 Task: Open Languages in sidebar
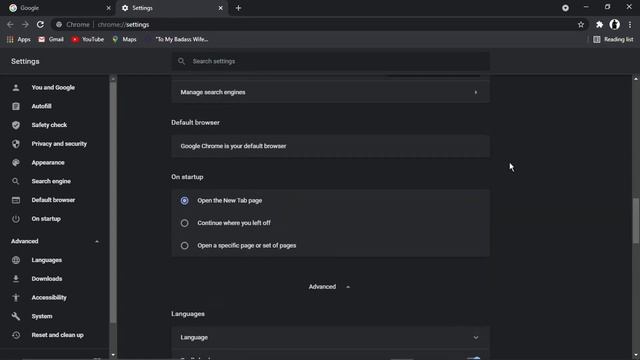[47, 260]
